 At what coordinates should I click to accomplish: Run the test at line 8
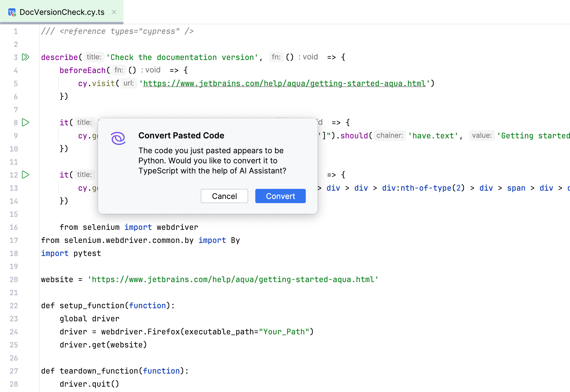tap(26, 122)
